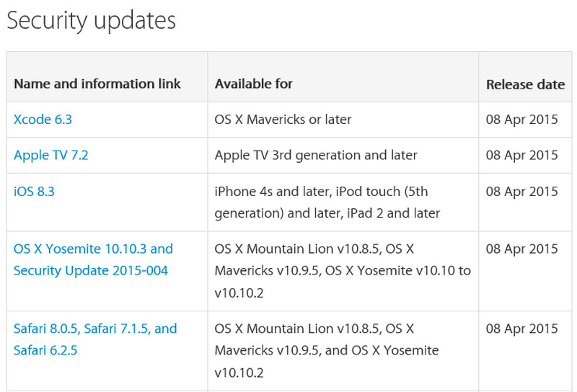
Task: Click the release date in Yosemite row
Action: (522, 249)
